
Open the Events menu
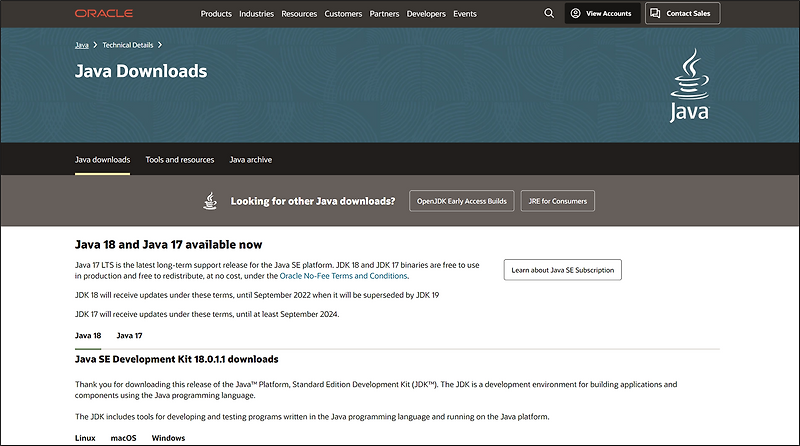pos(465,14)
